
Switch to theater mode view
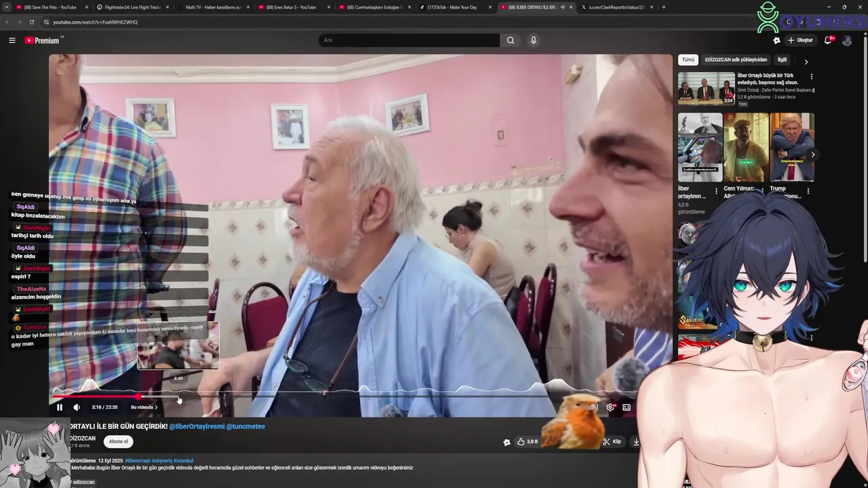click(x=627, y=407)
